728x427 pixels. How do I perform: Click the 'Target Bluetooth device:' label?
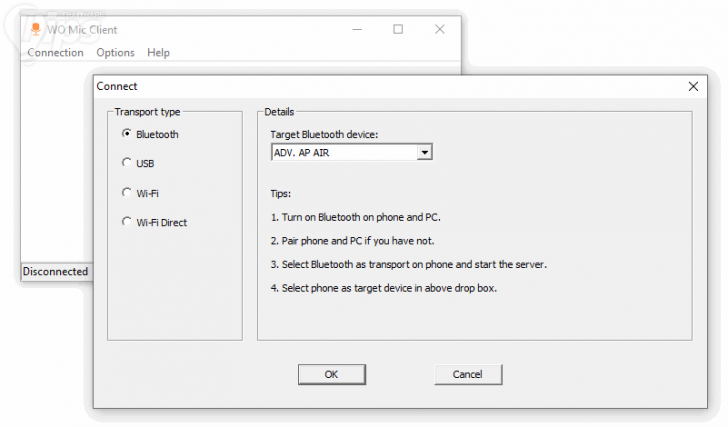pos(324,135)
